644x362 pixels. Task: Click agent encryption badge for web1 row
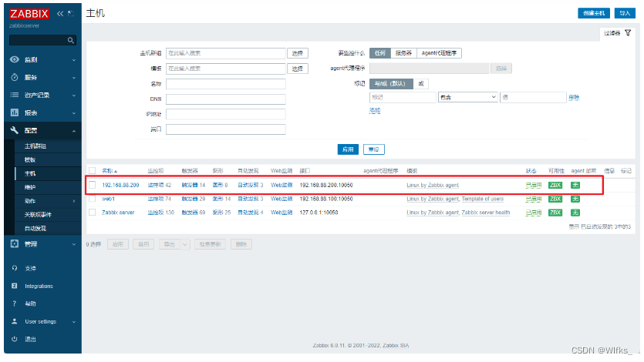[x=575, y=199]
